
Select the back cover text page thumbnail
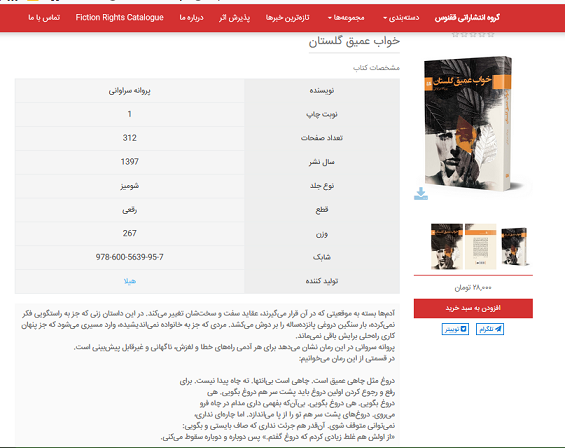(x=480, y=247)
